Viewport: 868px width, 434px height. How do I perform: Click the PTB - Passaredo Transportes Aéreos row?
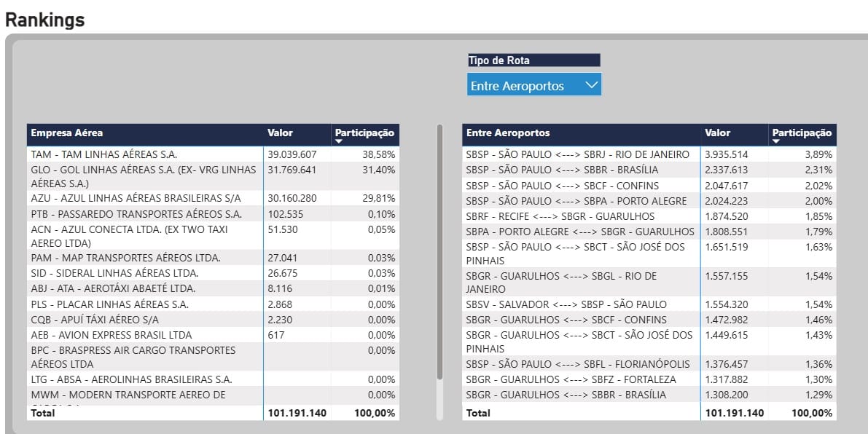(x=136, y=214)
